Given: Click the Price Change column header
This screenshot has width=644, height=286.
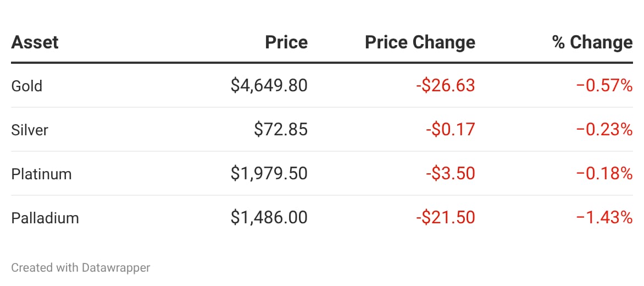Looking at the screenshot, I should 420,42.
